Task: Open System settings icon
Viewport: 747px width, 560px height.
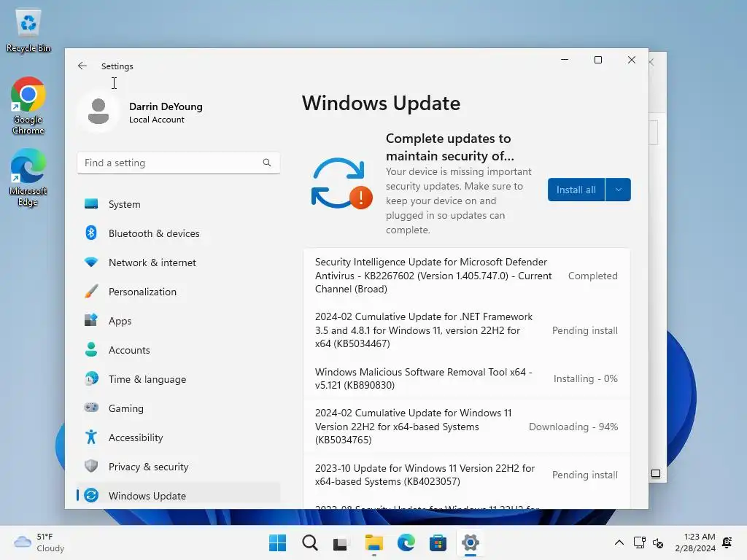Action: (91, 204)
